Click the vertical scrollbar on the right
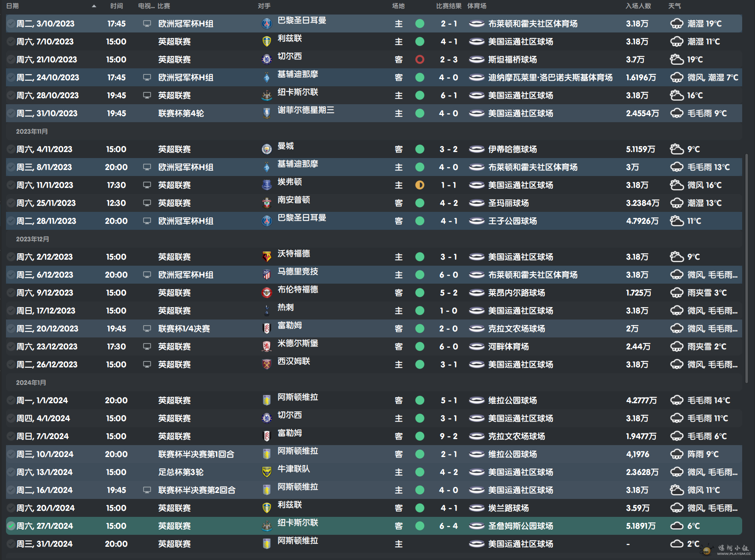755x560 pixels. click(x=746, y=268)
